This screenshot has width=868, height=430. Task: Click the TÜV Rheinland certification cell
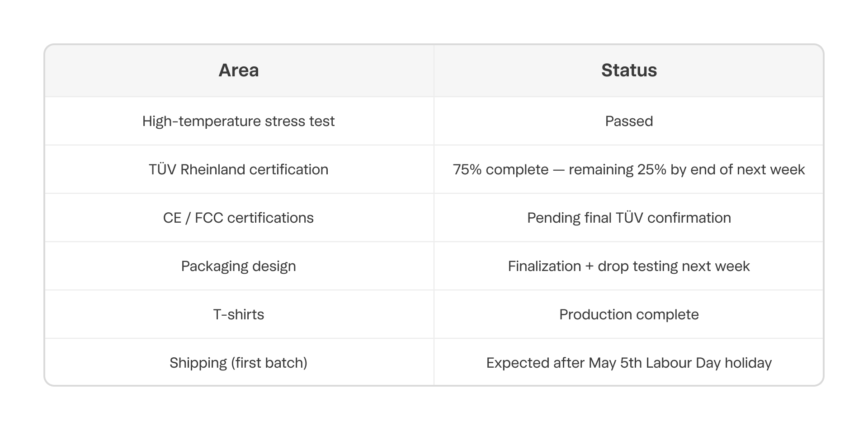point(239,169)
